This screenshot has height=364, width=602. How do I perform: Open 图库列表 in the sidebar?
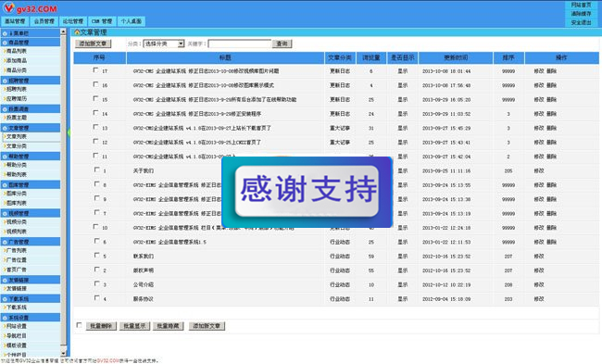(x=17, y=203)
